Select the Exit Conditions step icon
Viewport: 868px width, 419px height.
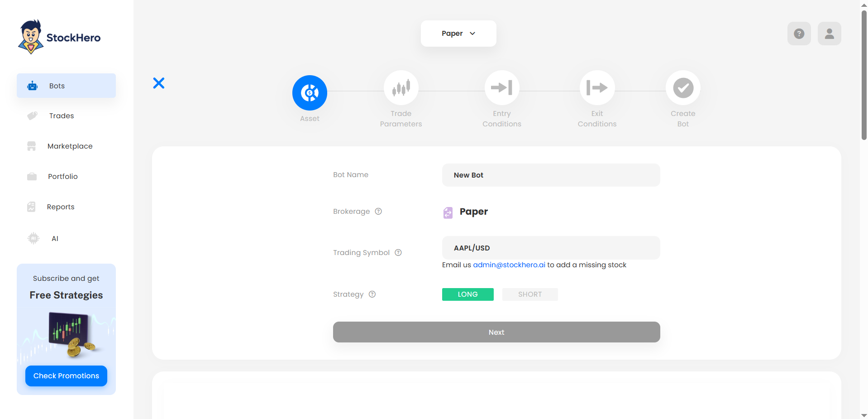tap(597, 87)
